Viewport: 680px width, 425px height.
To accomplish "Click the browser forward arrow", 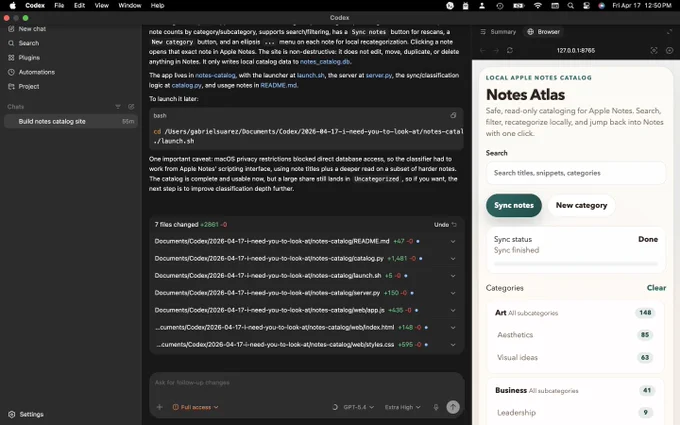I will pos(496,50).
